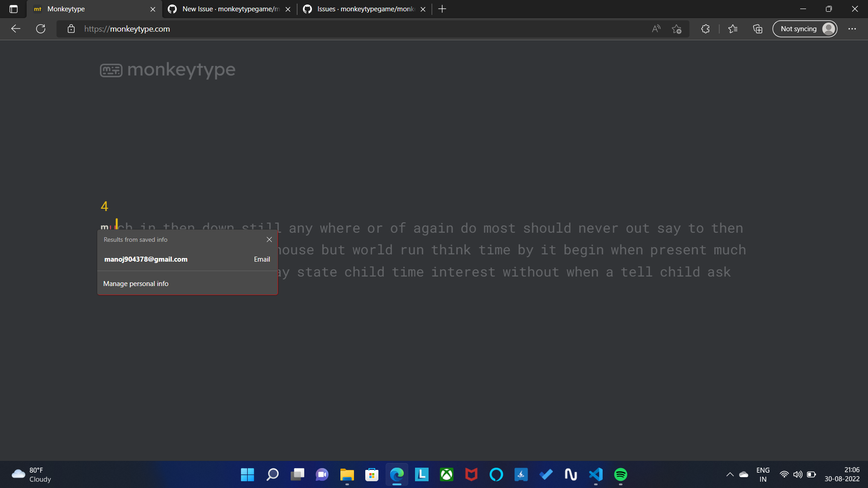Open Manage personal info
The image size is (868, 488).
pyautogui.click(x=136, y=283)
